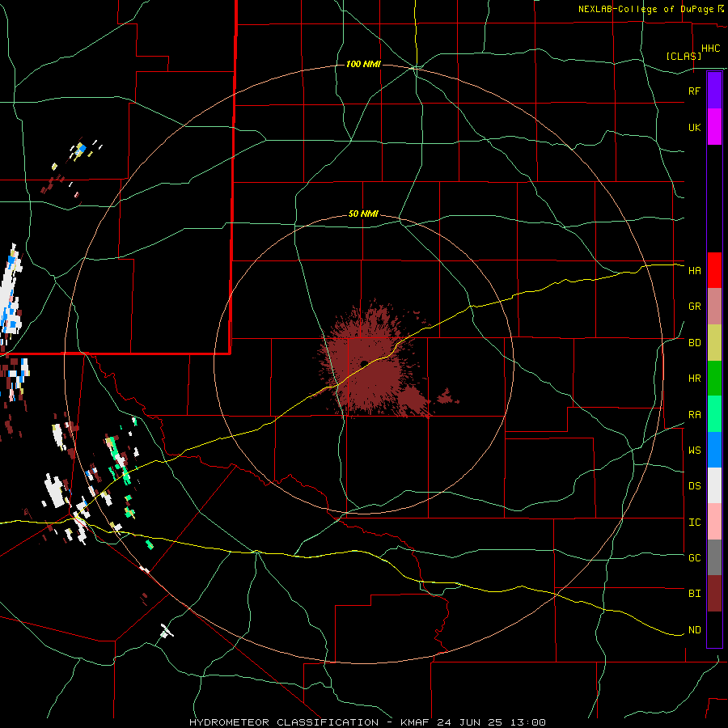Click the 'HHC' product code text
The height and width of the screenshot is (728, 728).
[710, 49]
